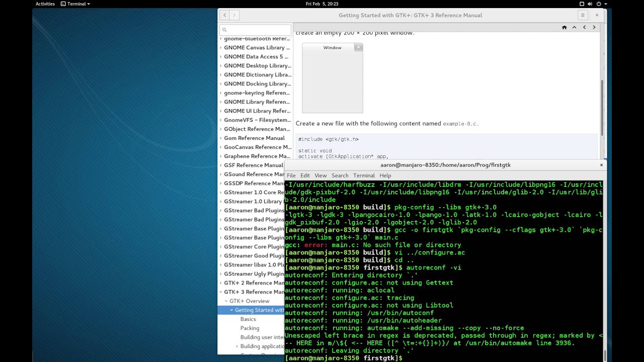Open Edit menu in terminal
This screenshot has height=362, width=644.
pyautogui.click(x=305, y=175)
